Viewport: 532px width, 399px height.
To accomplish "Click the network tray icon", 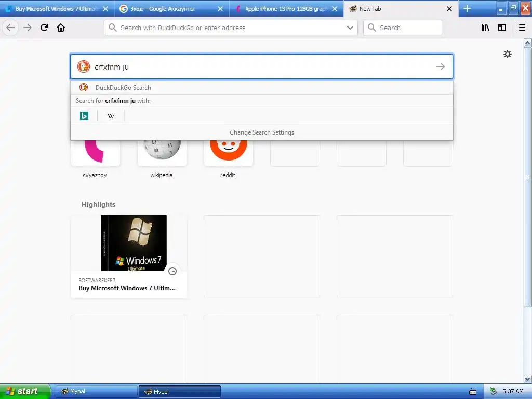I will coord(494,391).
